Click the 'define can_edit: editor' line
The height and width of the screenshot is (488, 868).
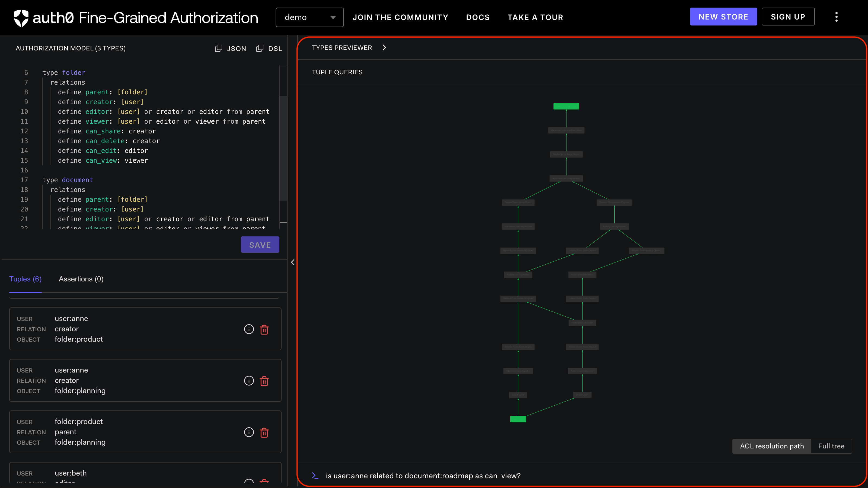tap(103, 150)
